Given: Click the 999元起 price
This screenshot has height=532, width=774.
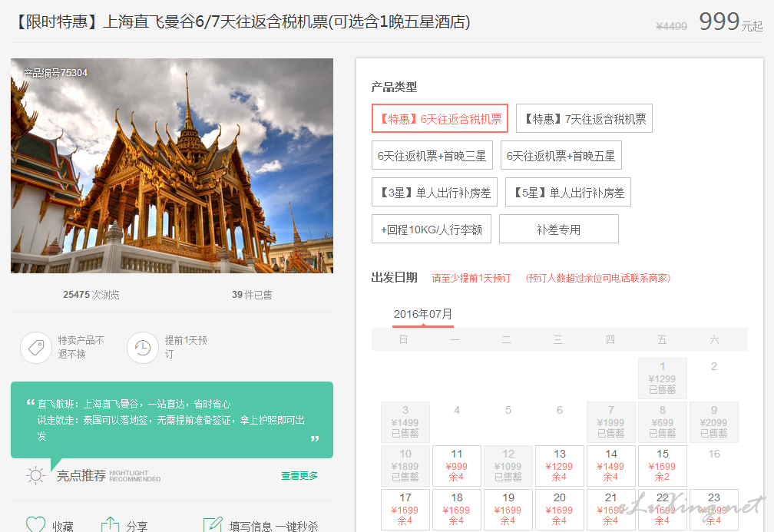Looking at the screenshot, I should pos(731,21).
